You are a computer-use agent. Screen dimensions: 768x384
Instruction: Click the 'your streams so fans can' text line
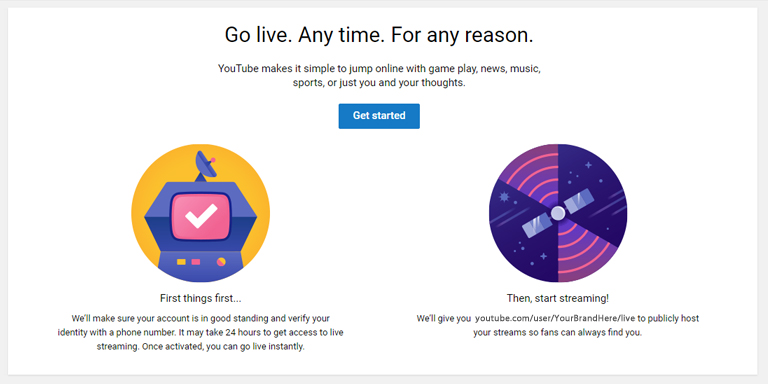[x=557, y=333]
